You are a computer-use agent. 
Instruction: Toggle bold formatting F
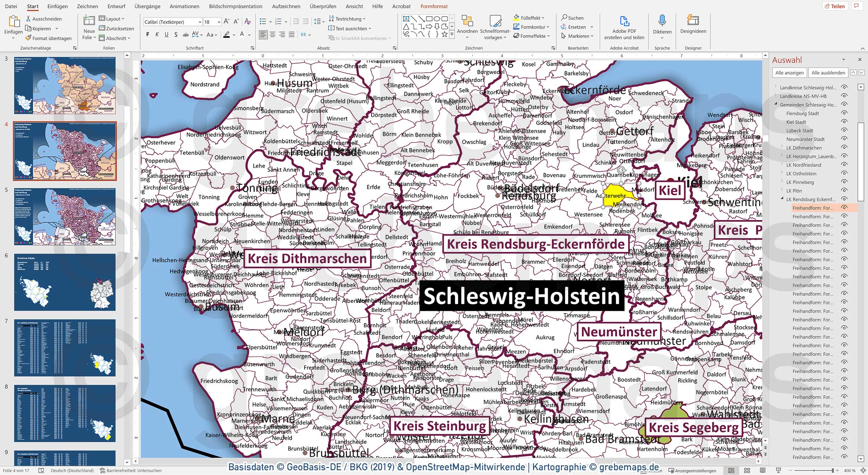click(148, 35)
